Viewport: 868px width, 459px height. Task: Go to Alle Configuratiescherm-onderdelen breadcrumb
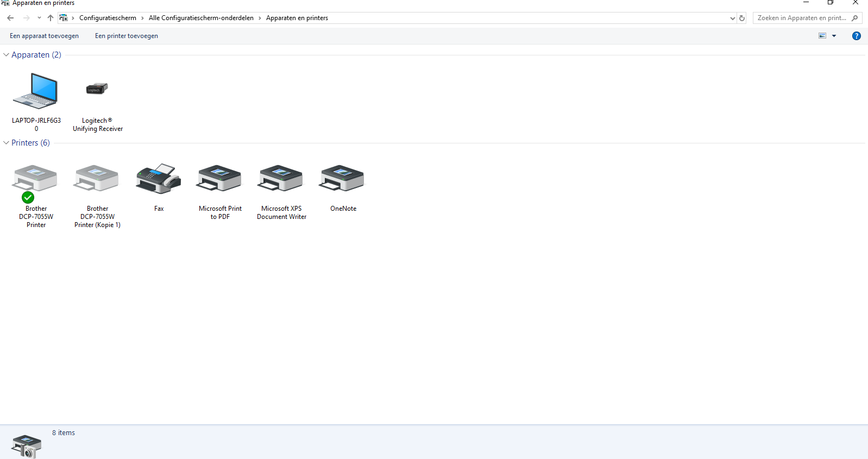coord(201,18)
